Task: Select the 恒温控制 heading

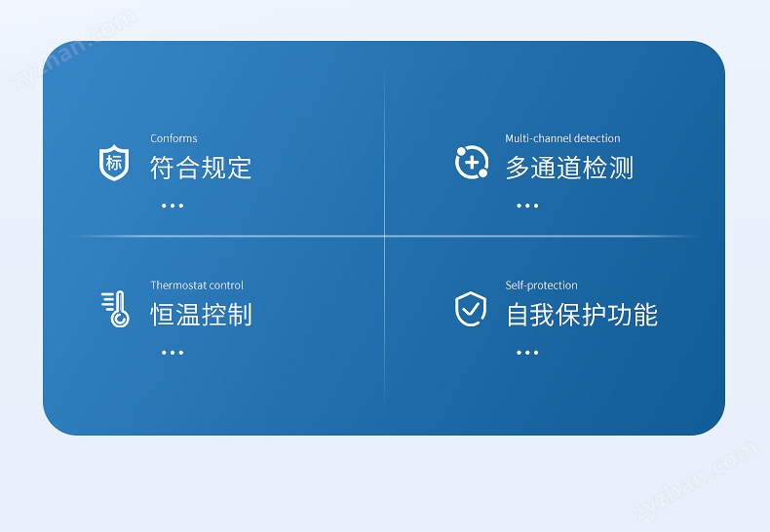Action: click(201, 314)
